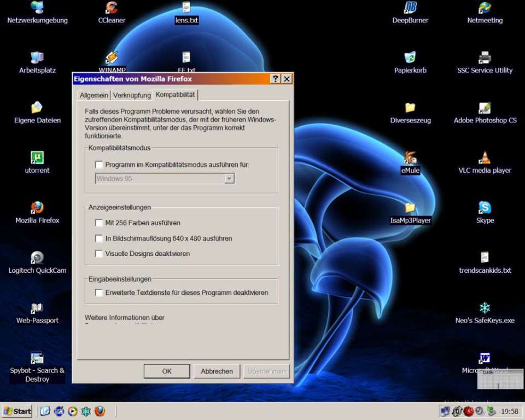Switch to the Verknüpfung tab
This screenshot has width=525, height=420.
tap(132, 95)
